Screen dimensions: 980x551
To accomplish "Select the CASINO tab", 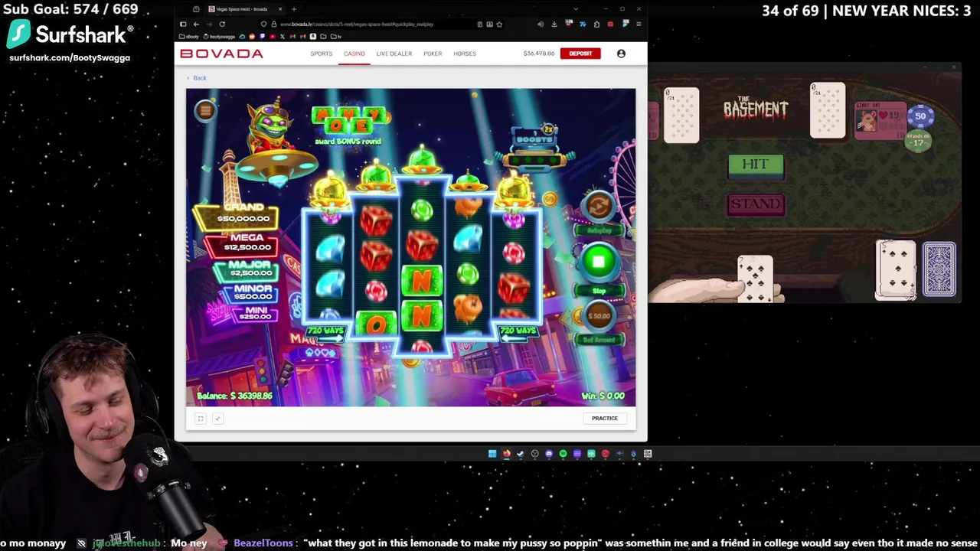I will (x=354, y=54).
